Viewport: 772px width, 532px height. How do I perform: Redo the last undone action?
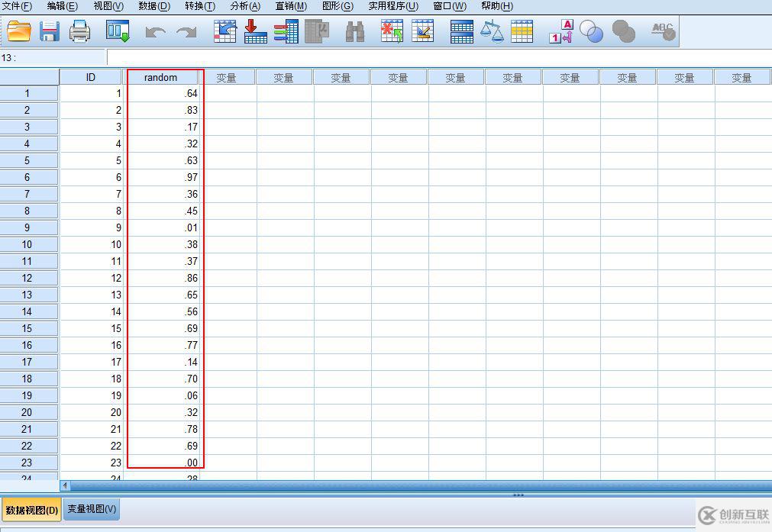click(186, 33)
